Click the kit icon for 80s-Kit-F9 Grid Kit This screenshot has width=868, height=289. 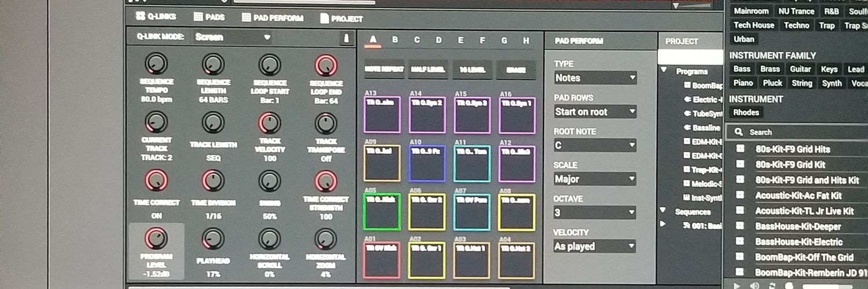point(740,164)
